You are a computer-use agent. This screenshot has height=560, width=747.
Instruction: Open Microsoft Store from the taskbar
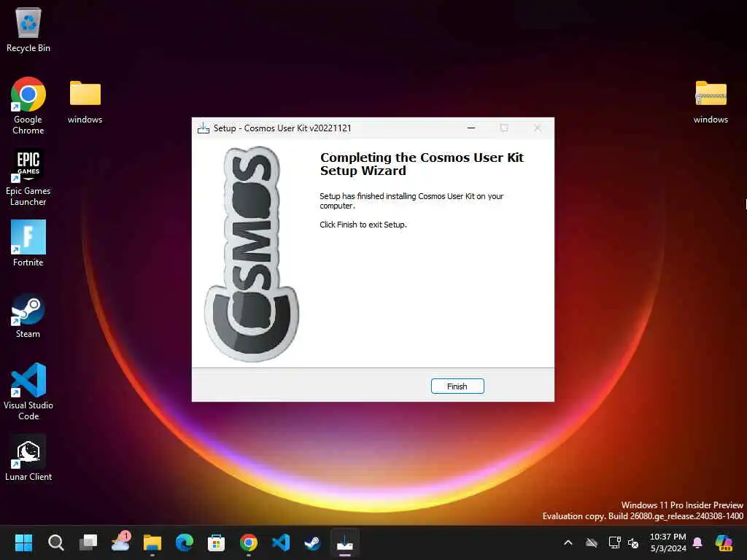click(x=216, y=542)
